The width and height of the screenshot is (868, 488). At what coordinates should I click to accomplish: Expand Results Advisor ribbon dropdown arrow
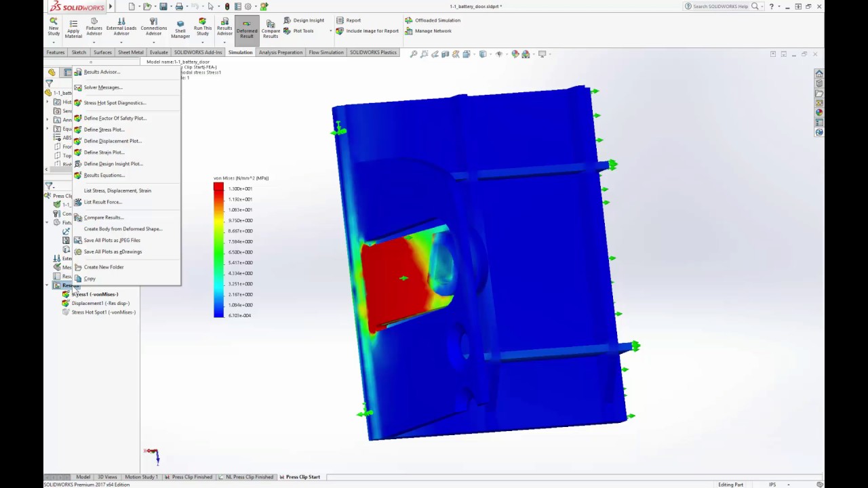224,42
